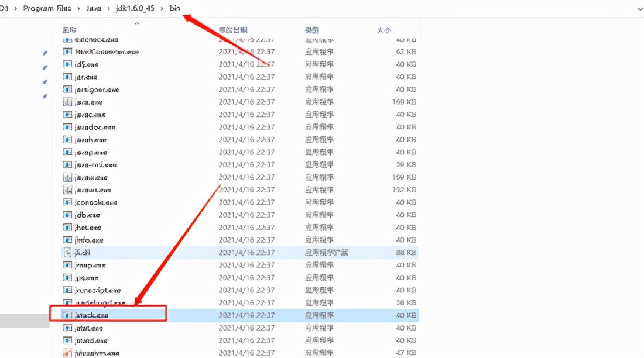This screenshot has height=358, width=644.
Task: Click the modified date of jconsole.exe
Action: pos(246,202)
